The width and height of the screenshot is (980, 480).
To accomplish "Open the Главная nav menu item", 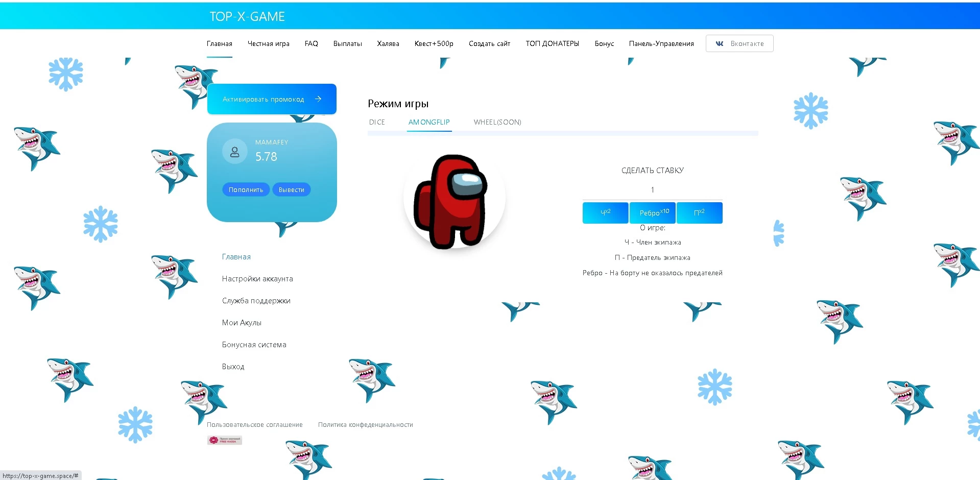I will [x=220, y=43].
